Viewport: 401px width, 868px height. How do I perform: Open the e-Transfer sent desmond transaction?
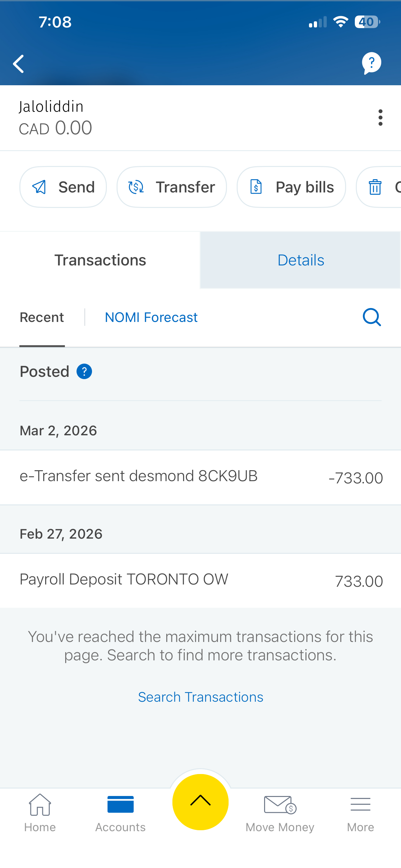[x=200, y=477]
